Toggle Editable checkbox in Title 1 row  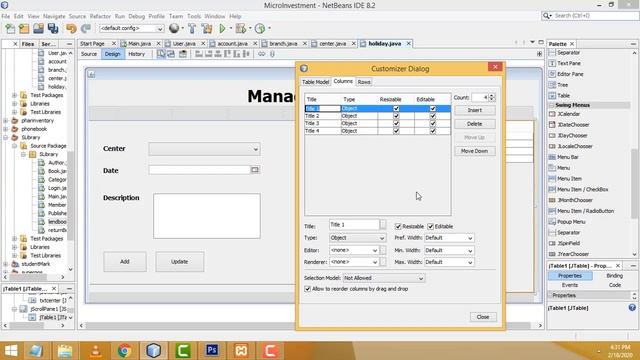point(433,109)
